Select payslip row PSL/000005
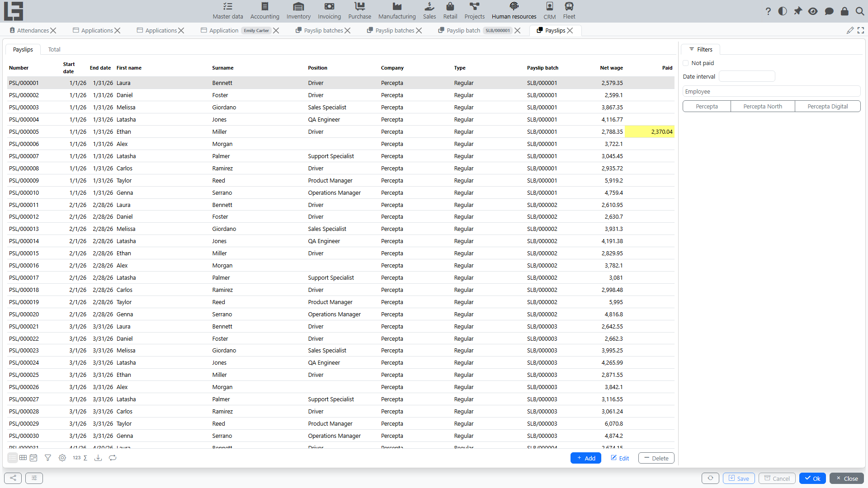The image size is (868, 488). coord(340,132)
